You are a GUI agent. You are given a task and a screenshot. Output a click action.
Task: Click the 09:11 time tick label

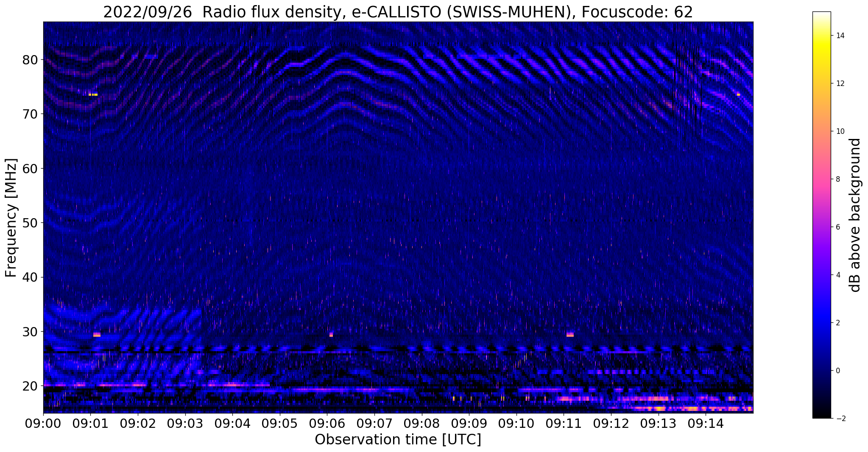coord(564,423)
